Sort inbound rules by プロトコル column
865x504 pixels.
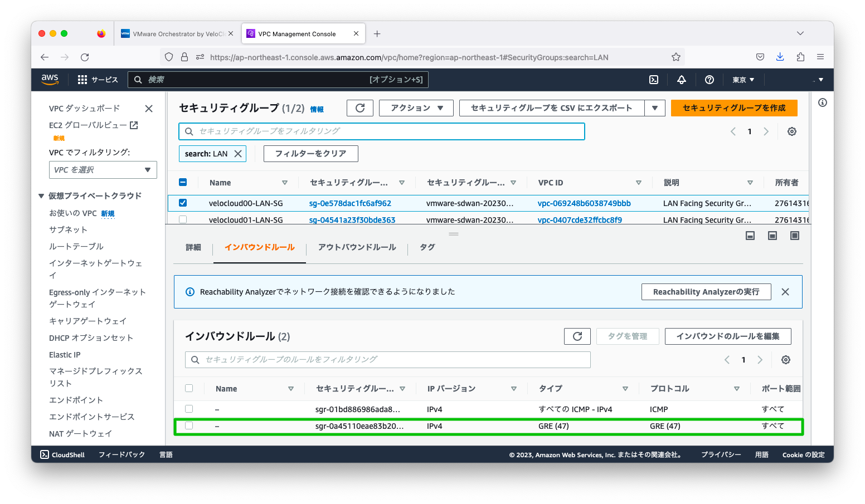(737, 389)
